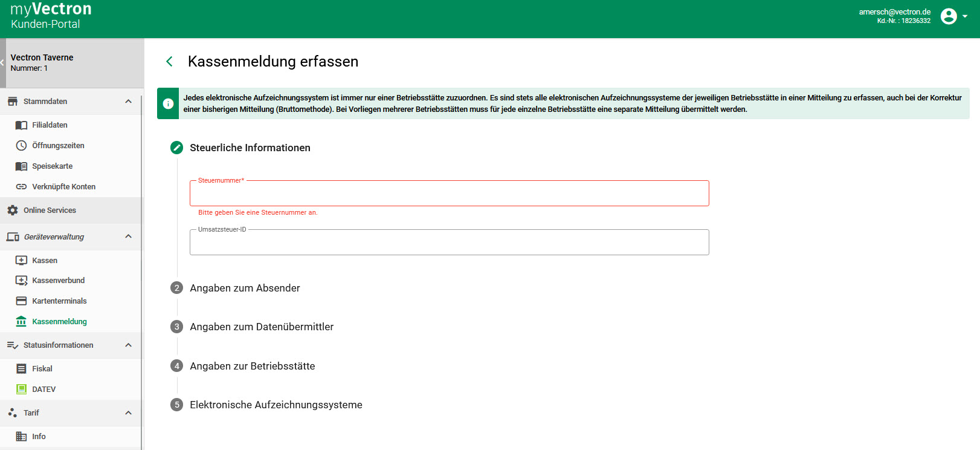The width and height of the screenshot is (980, 450).
Task: Collapse the Stammdaten section chevron
Action: (x=128, y=102)
